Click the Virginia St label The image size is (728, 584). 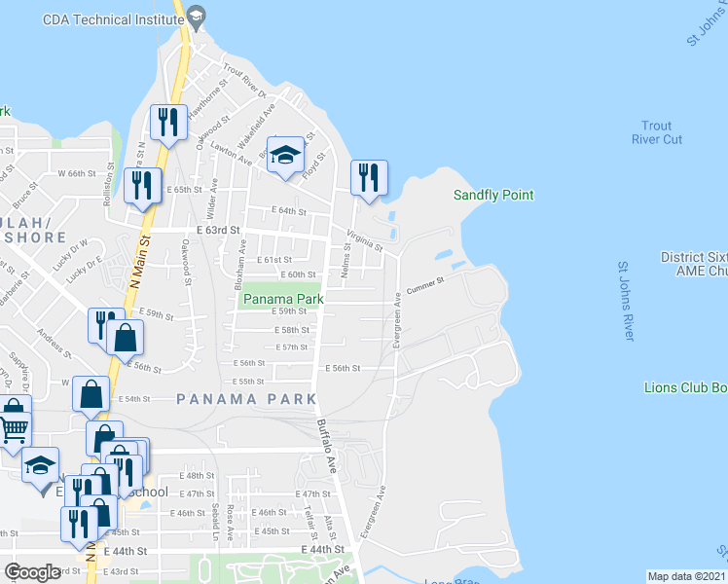[364, 240]
